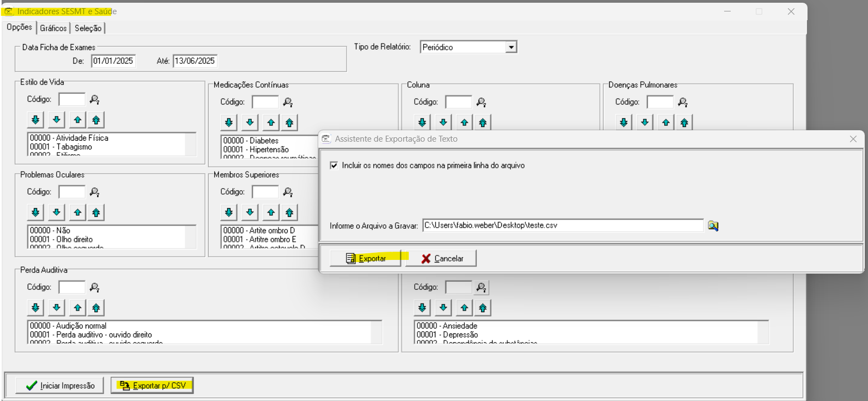Expand the Tipo de Relatório dropdown
Screen dimensions: 868x401
point(511,47)
